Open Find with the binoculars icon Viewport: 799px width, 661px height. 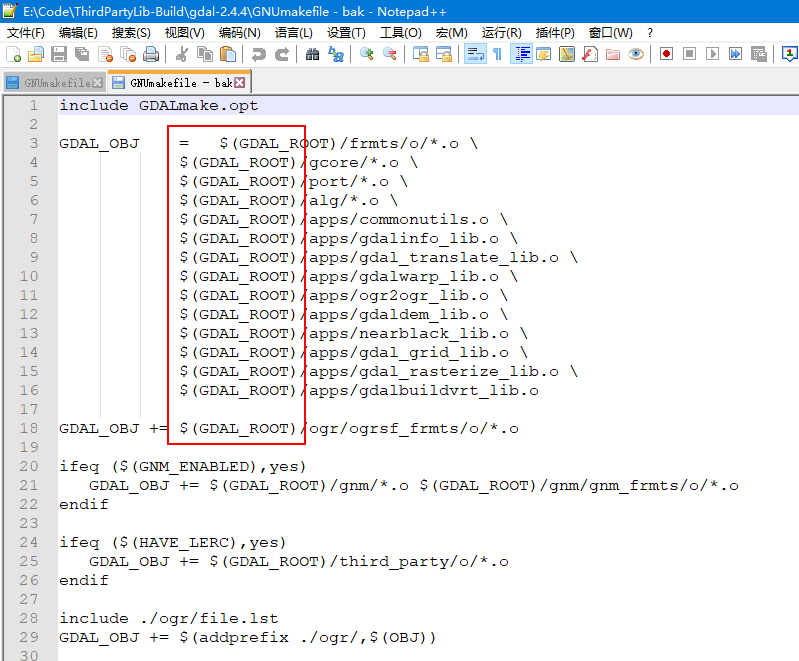click(x=312, y=54)
